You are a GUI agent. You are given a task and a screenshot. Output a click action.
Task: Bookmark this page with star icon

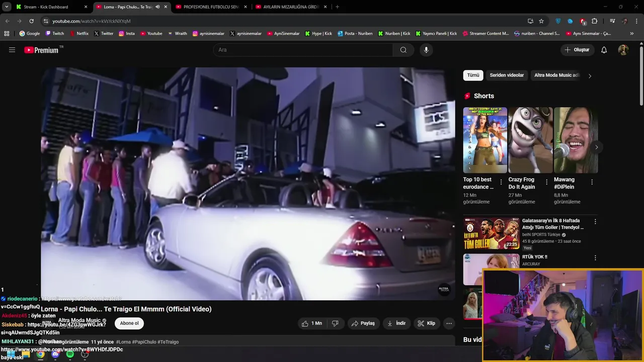[541, 21]
